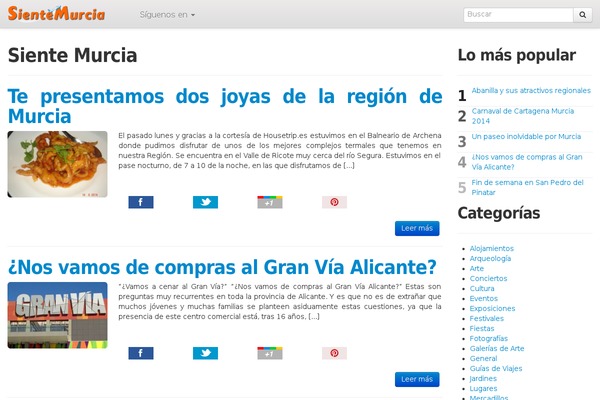Click the search magnifier button
600x400 pixels.
pos(582,15)
